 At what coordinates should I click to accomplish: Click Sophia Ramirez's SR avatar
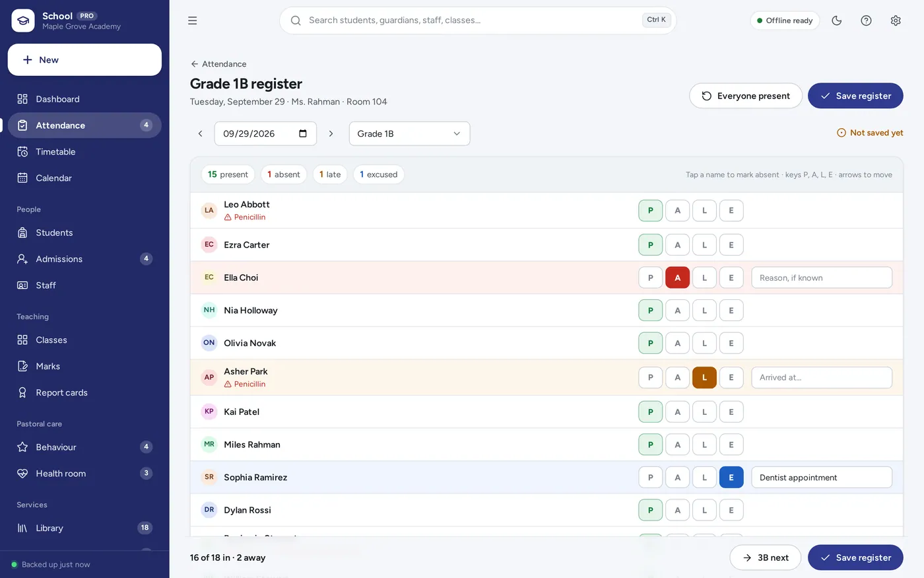click(x=209, y=477)
